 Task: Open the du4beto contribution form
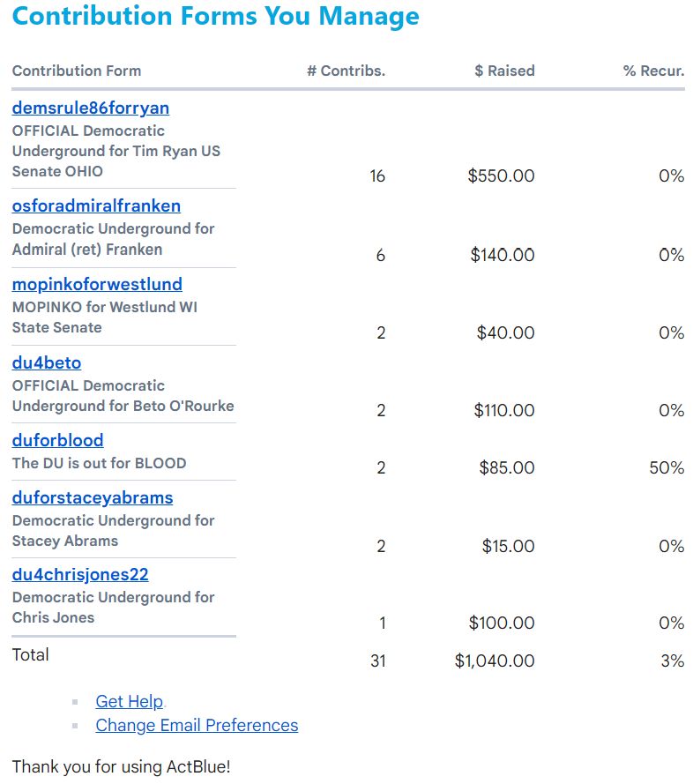pyautogui.click(x=47, y=363)
